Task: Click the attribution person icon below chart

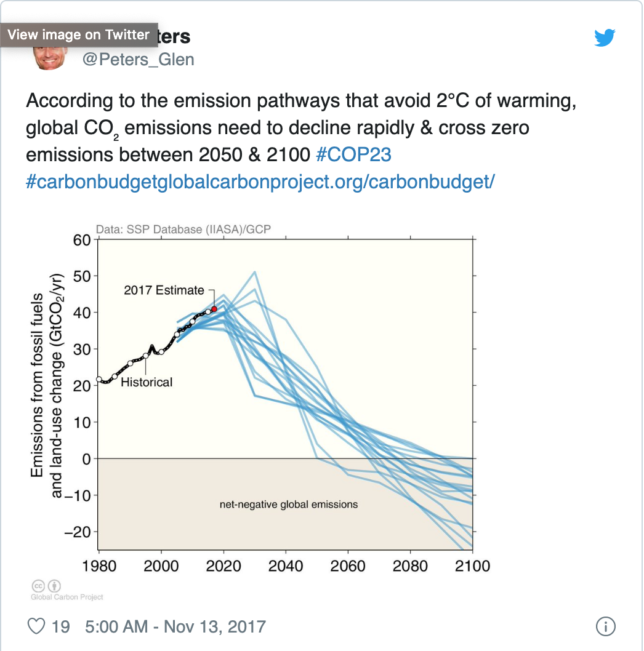Action: pyautogui.click(x=54, y=586)
